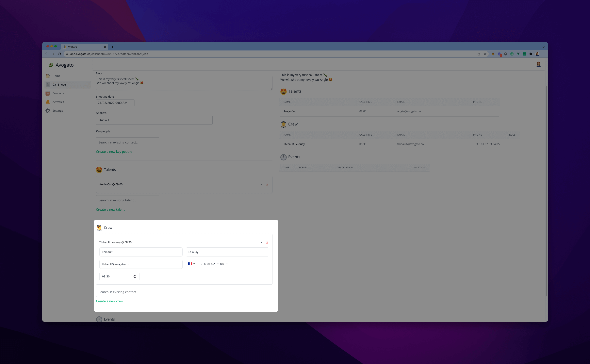This screenshot has height=364, width=590.
Task: Click the Angie Cat name in preview
Action: coord(289,111)
